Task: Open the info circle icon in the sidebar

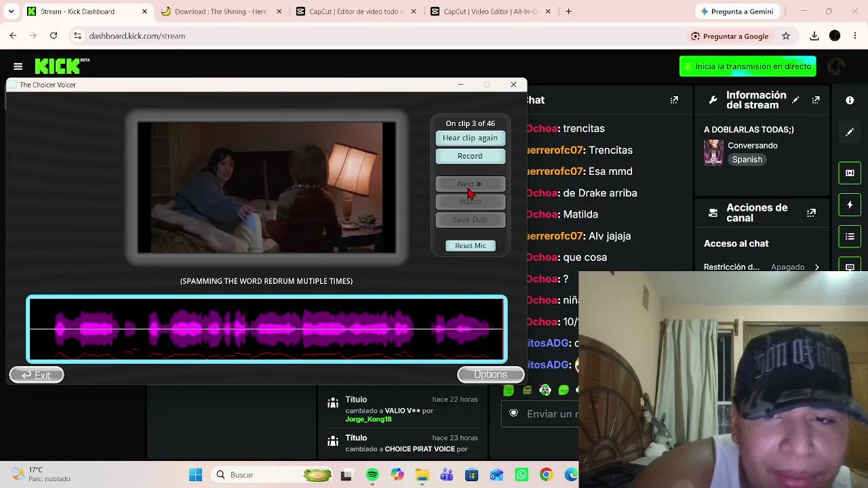Action: click(850, 100)
